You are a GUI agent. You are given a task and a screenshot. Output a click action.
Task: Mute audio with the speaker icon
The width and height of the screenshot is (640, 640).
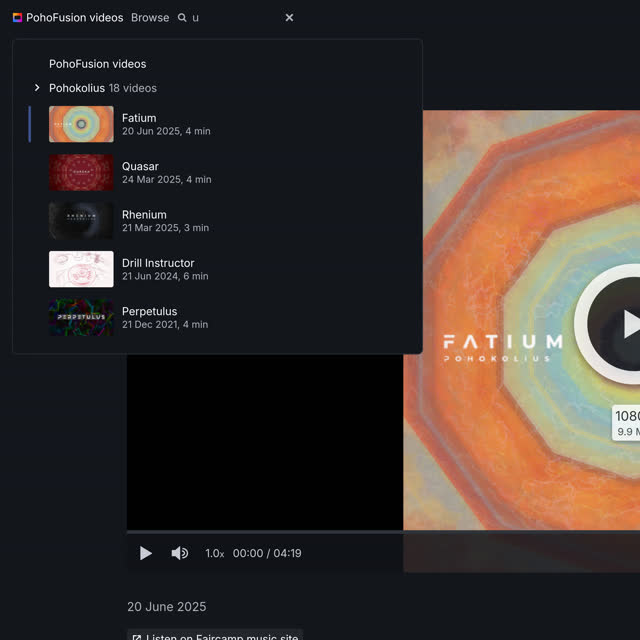point(180,553)
